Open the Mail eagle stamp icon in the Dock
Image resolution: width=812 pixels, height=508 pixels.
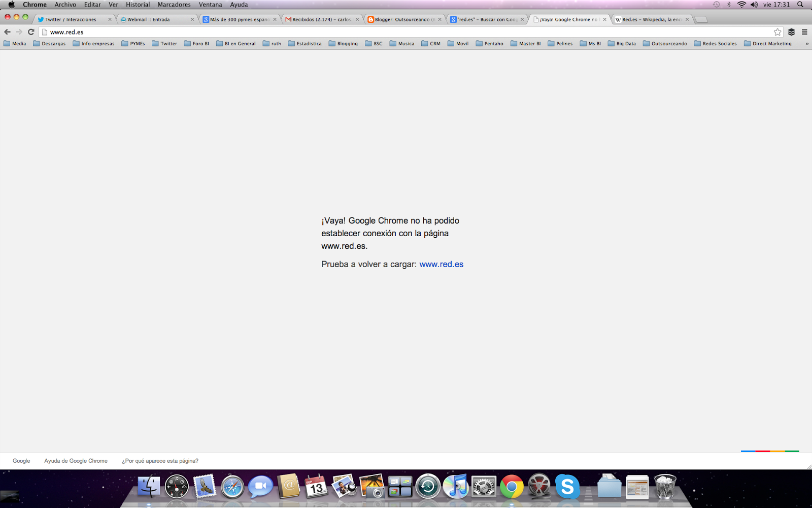tap(205, 487)
